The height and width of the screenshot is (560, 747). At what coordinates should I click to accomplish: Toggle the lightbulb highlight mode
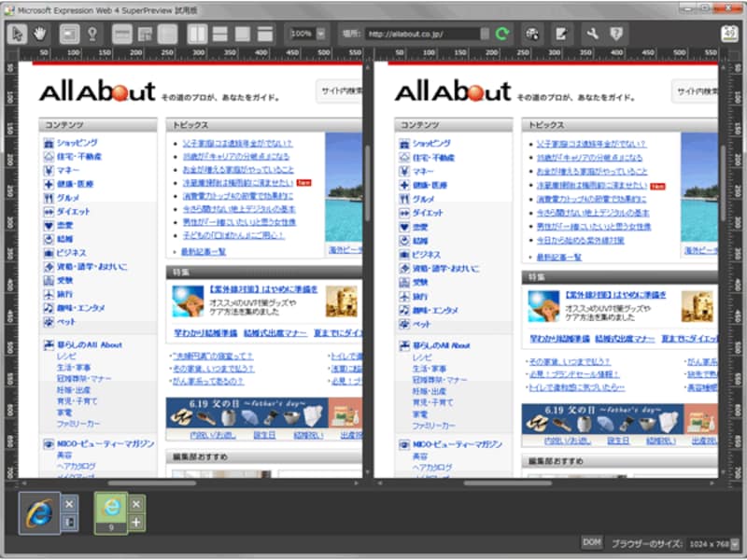[x=92, y=33]
